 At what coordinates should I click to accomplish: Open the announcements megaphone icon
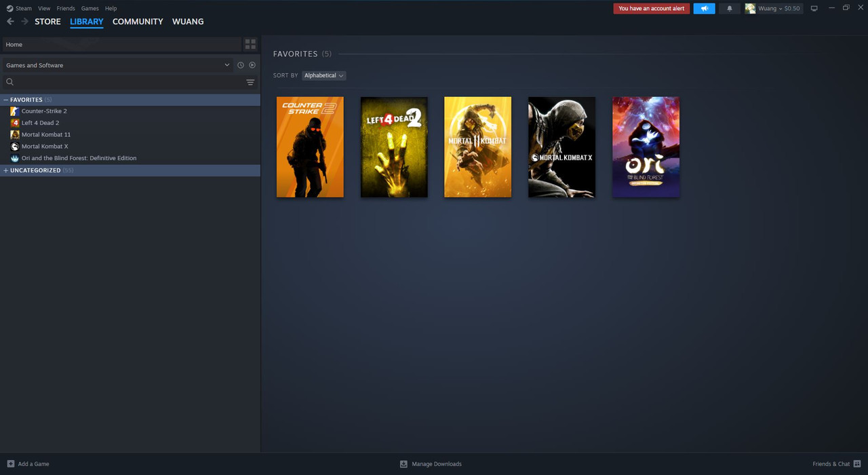704,8
